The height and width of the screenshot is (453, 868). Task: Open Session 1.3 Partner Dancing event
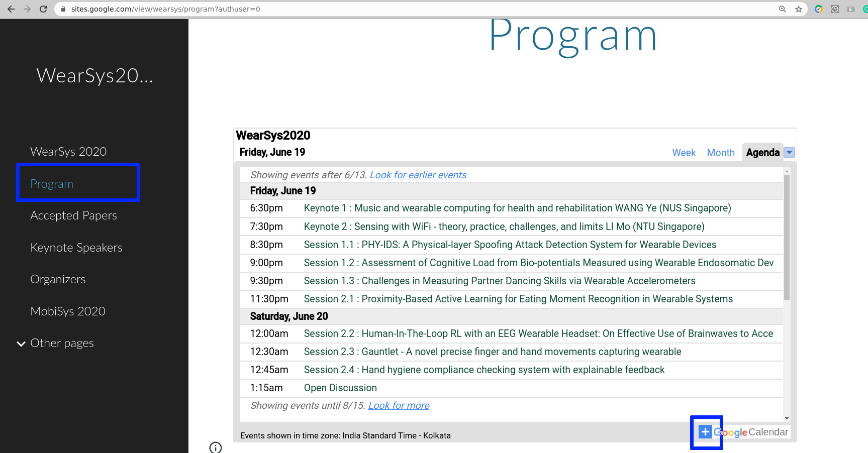500,281
